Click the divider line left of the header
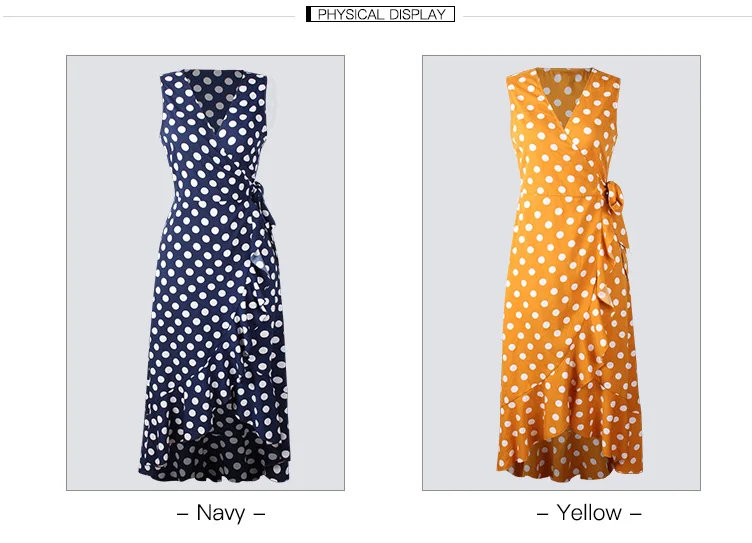Screen dimensions: 752x543 click(x=149, y=17)
